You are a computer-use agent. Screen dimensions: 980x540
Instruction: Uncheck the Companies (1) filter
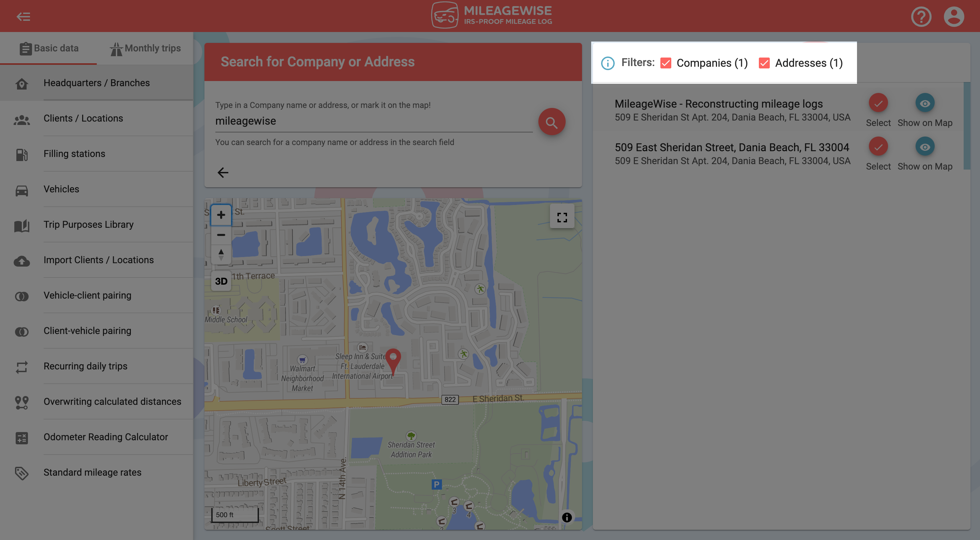point(665,63)
